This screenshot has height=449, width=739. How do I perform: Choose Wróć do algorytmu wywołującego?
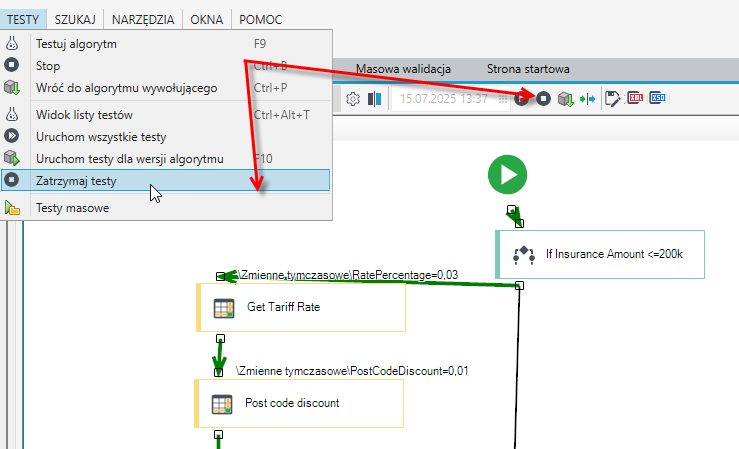point(165,88)
